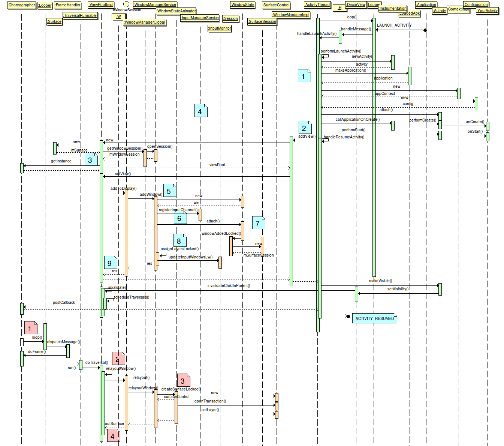Click the openSession() message label

(x=160, y=147)
